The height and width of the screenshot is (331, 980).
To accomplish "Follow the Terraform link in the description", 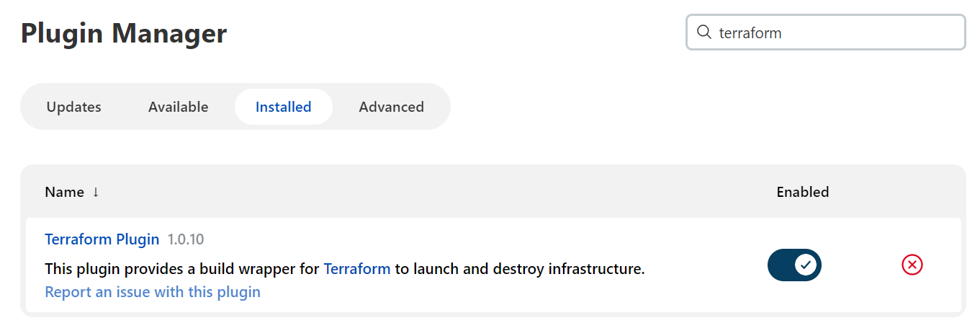I will 357,269.
